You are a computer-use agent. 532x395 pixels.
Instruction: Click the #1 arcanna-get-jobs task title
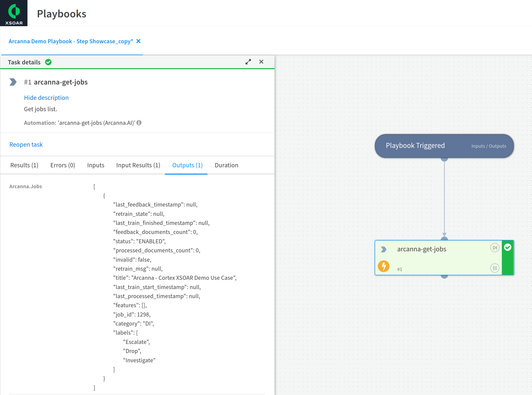tap(56, 82)
